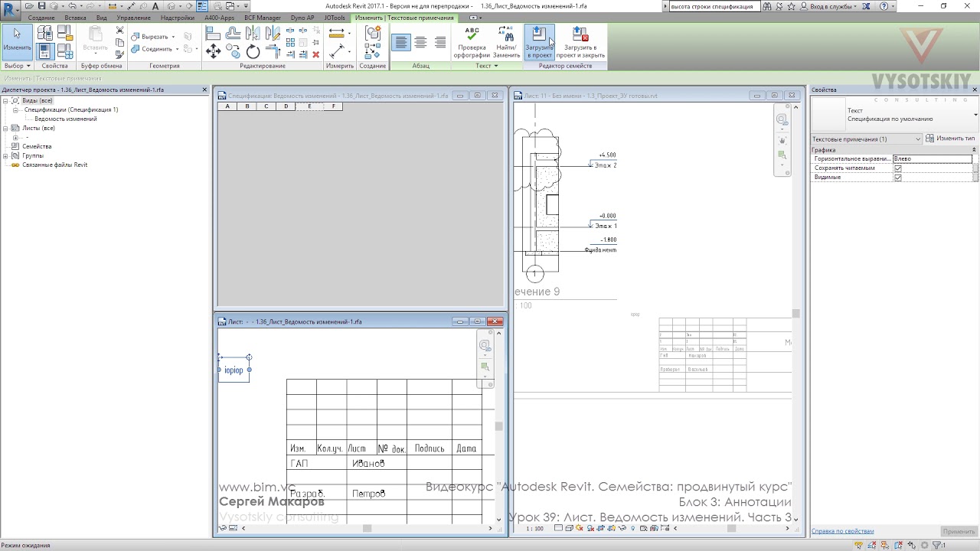Run Проверка орфографии spell check
Viewport: 980px width, 551px height.
click(x=472, y=42)
